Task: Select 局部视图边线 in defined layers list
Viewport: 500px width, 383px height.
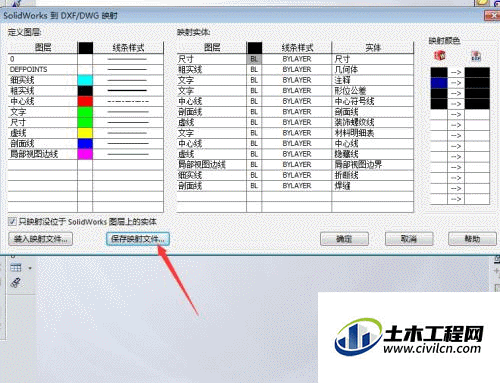Action: [43, 154]
